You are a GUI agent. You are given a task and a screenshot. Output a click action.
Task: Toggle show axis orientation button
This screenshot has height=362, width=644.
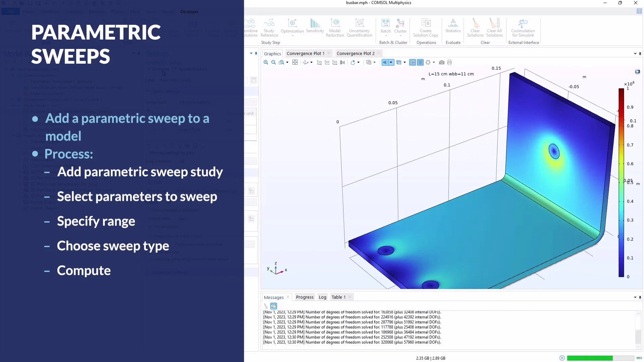[413, 62]
